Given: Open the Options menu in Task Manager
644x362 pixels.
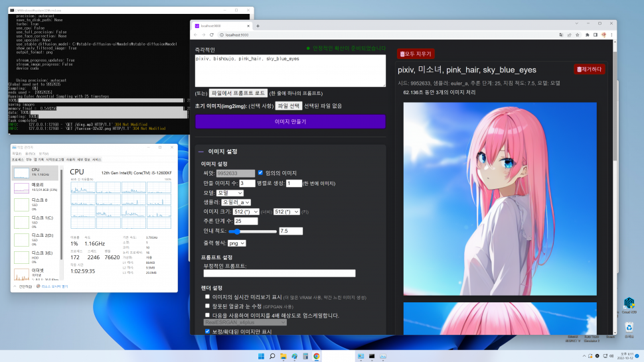Looking at the screenshot, I should pyautogui.click(x=30, y=154).
